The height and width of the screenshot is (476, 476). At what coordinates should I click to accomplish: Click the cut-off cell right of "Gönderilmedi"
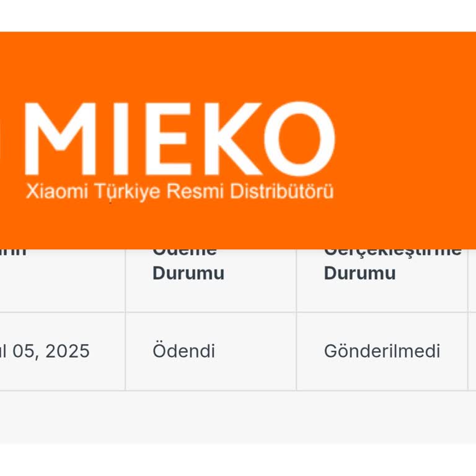tap(472, 351)
